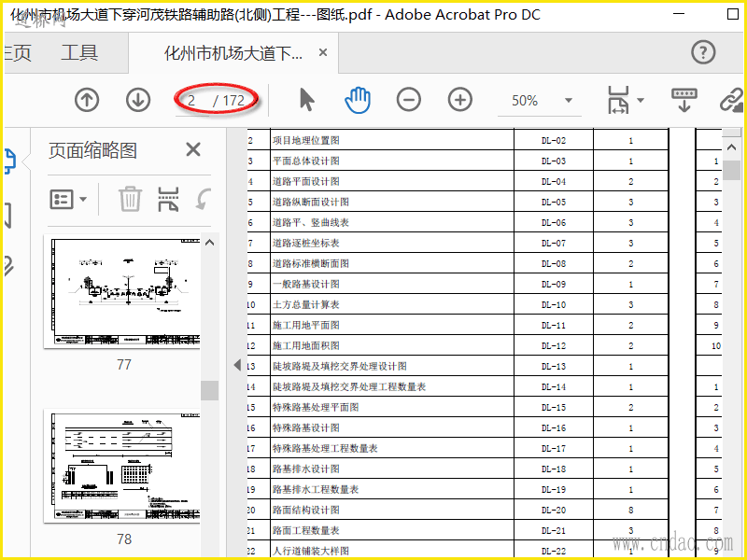Click the rotate pages icon
Screen dimensions: 747x560
(x=204, y=199)
